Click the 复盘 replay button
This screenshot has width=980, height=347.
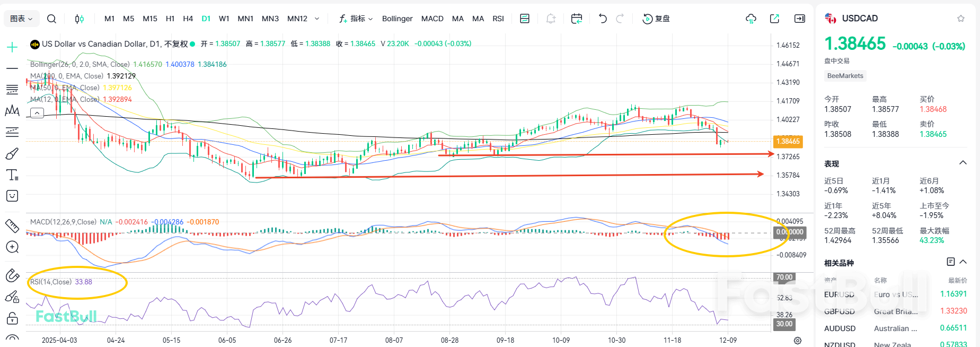(x=656, y=19)
